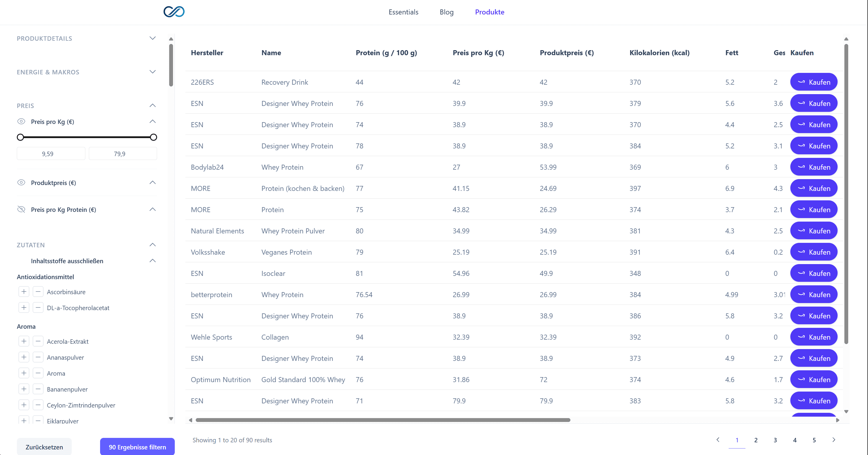868x455 pixels.
Task: Go to next page with right arrow
Action: pyautogui.click(x=834, y=439)
